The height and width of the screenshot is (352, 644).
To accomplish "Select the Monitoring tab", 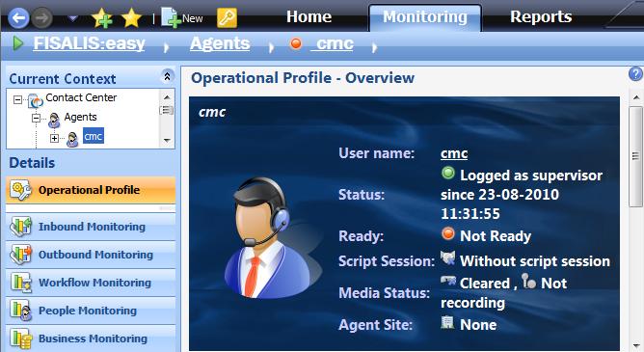I will point(425,17).
